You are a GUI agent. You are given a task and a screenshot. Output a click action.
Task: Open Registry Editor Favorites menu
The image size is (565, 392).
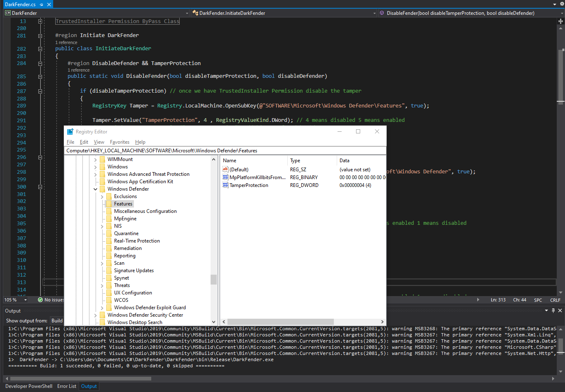120,142
